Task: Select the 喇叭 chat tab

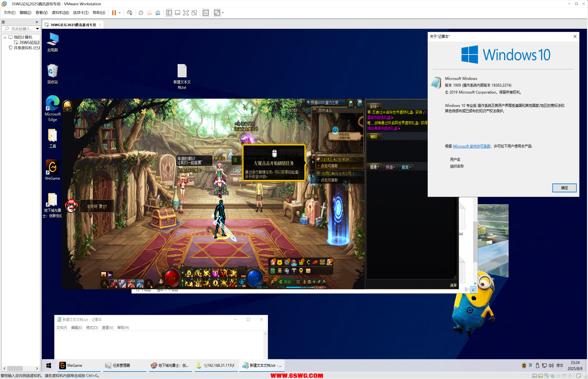Action: 374,137
